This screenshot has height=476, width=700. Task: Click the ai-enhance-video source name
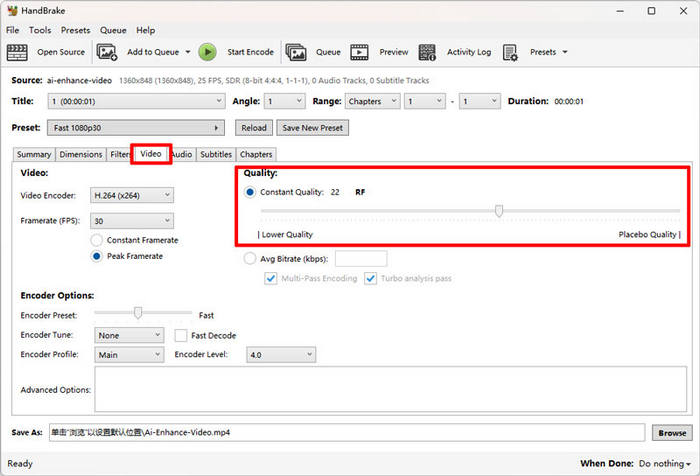click(x=79, y=81)
